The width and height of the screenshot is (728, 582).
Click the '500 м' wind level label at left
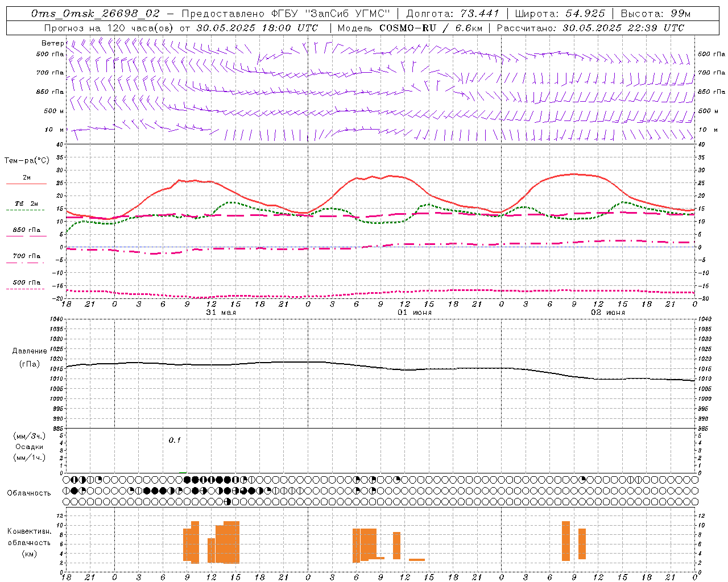click(x=54, y=111)
